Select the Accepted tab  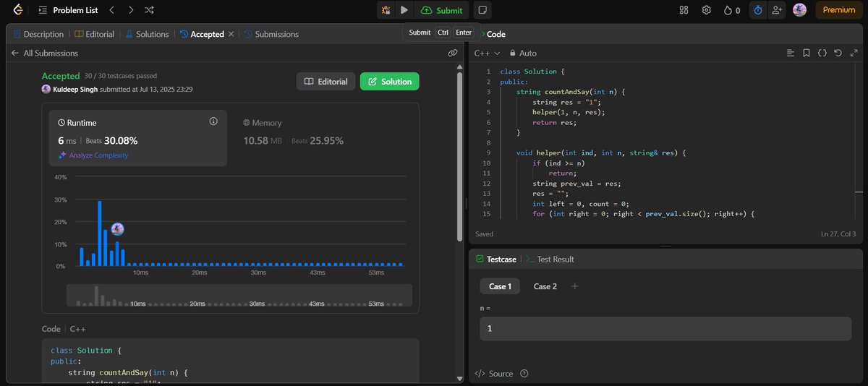click(202, 34)
